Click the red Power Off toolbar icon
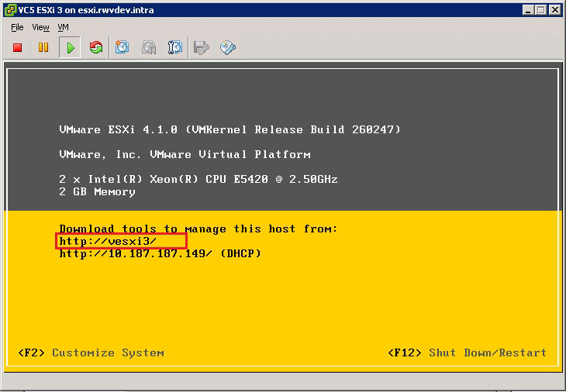Viewport: 566px width, 392px height. coord(18,48)
